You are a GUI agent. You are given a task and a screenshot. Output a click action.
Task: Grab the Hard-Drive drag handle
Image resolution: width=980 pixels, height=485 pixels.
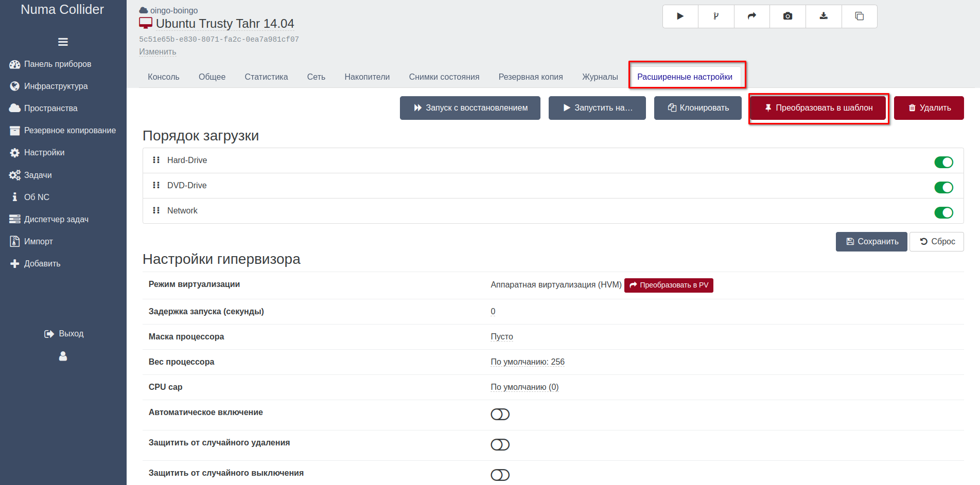156,160
